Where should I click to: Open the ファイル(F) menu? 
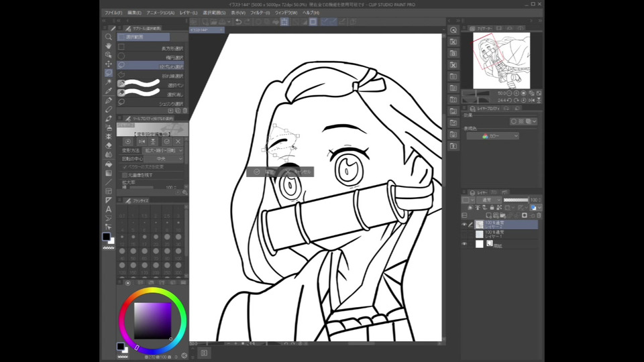pos(113,13)
